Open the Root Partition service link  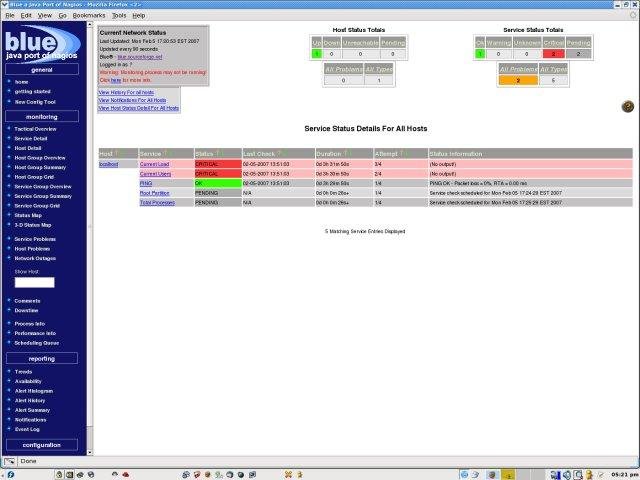[x=154, y=193]
